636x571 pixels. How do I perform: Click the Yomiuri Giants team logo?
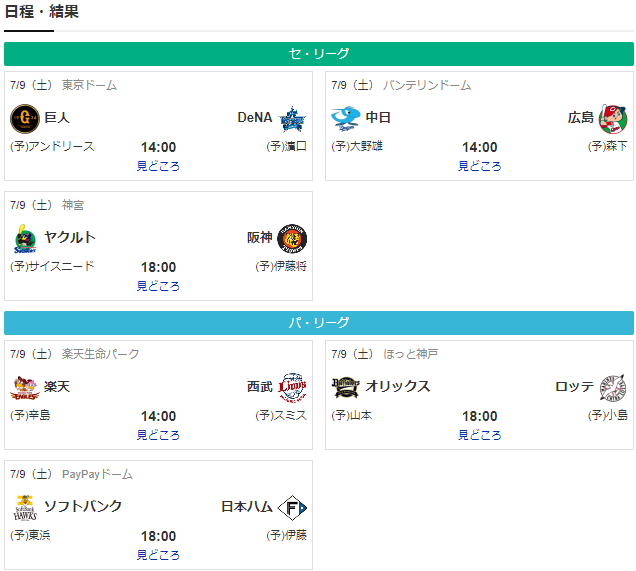click(25, 119)
